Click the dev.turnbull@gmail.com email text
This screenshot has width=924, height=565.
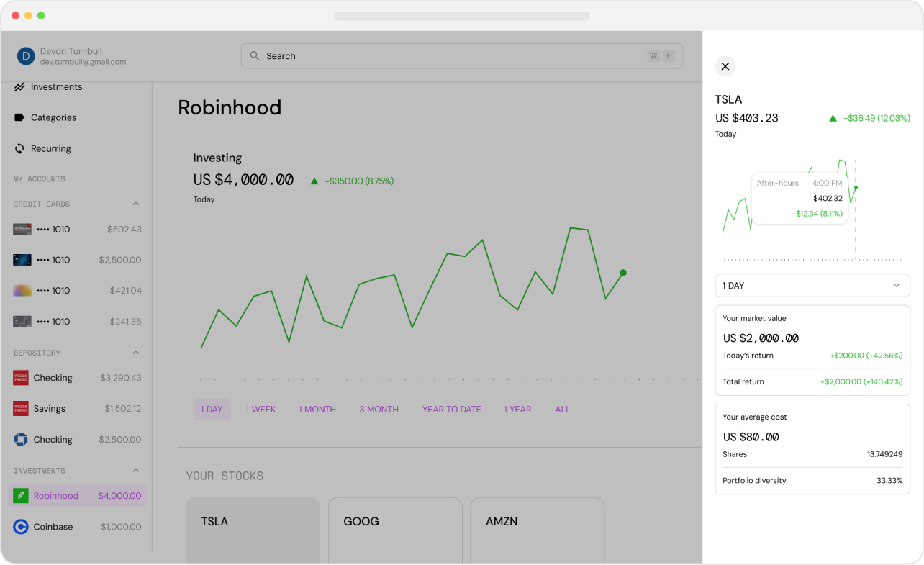tap(83, 62)
